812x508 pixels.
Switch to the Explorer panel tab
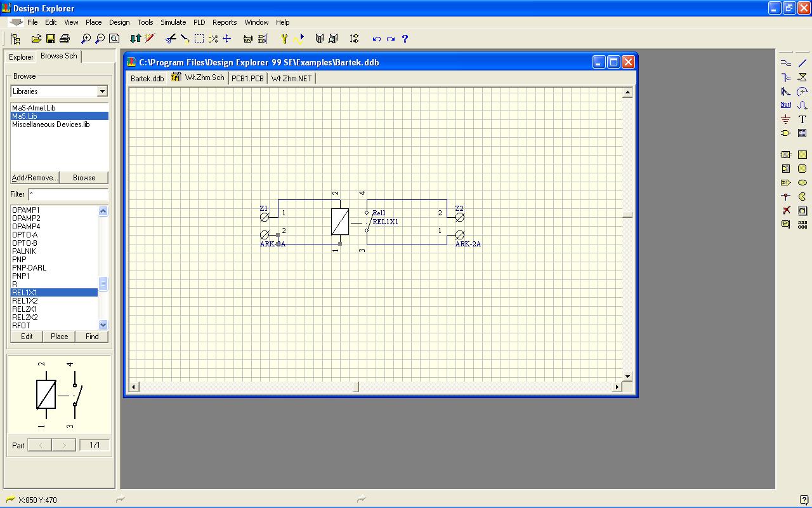21,57
